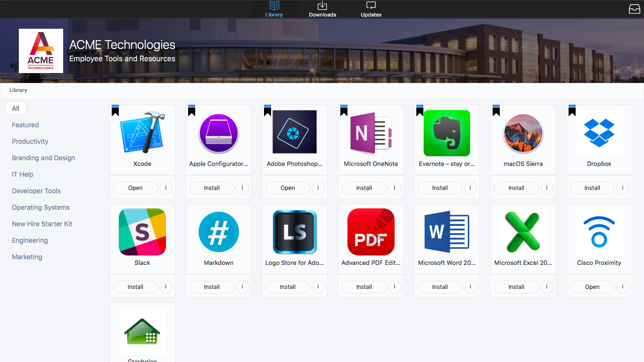Click the Dropbox app icon

click(599, 133)
